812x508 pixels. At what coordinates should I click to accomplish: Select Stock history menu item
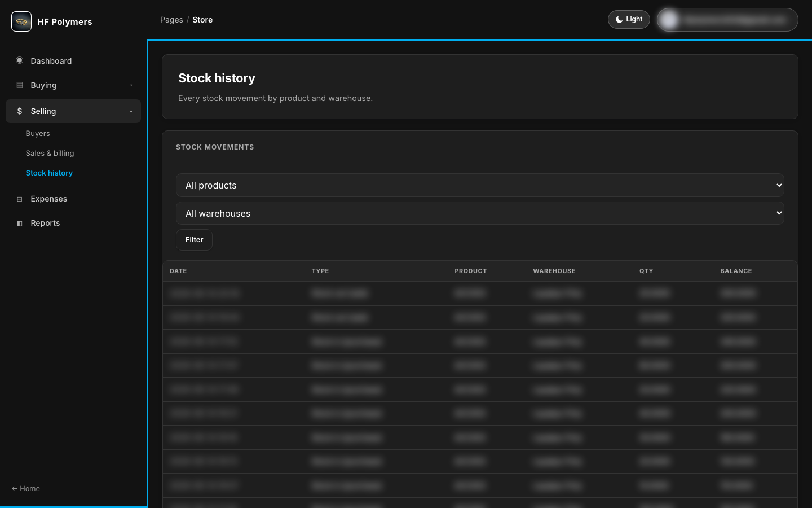coord(49,173)
